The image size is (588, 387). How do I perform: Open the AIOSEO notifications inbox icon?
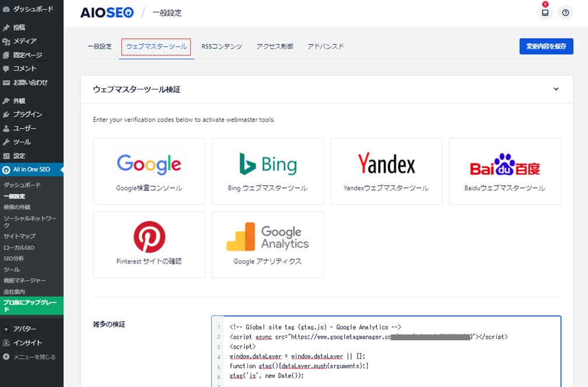pyautogui.click(x=545, y=13)
